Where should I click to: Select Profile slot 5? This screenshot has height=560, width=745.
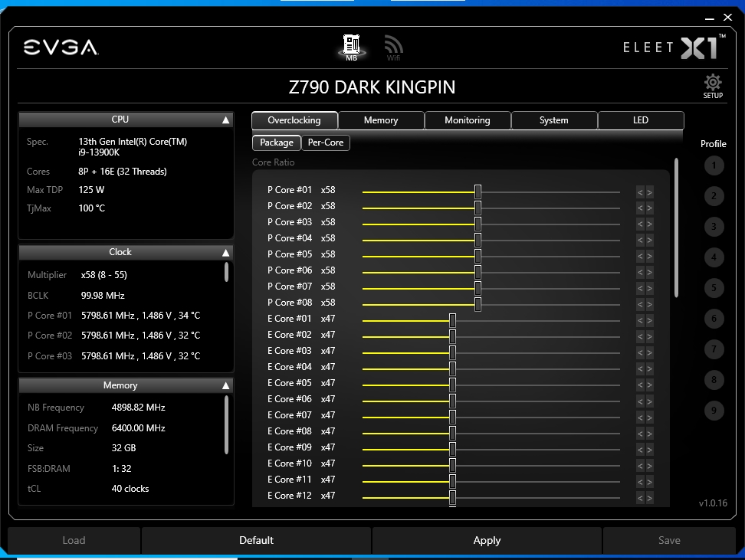click(714, 288)
